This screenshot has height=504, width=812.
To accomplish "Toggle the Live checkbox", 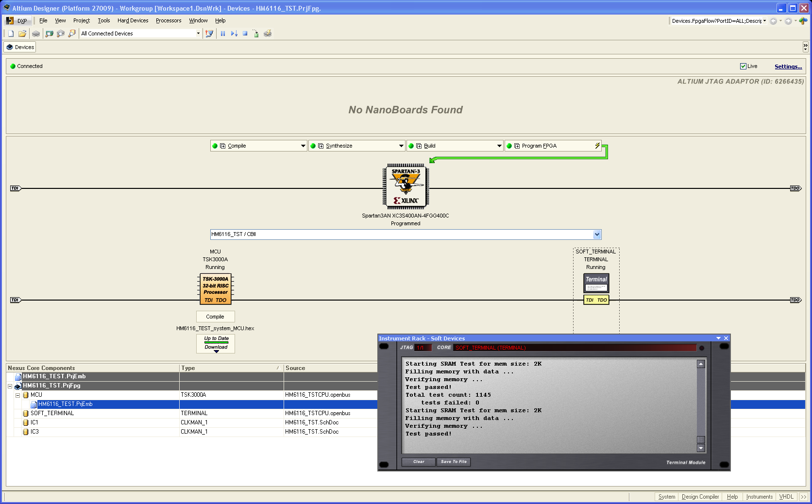I will coord(743,66).
